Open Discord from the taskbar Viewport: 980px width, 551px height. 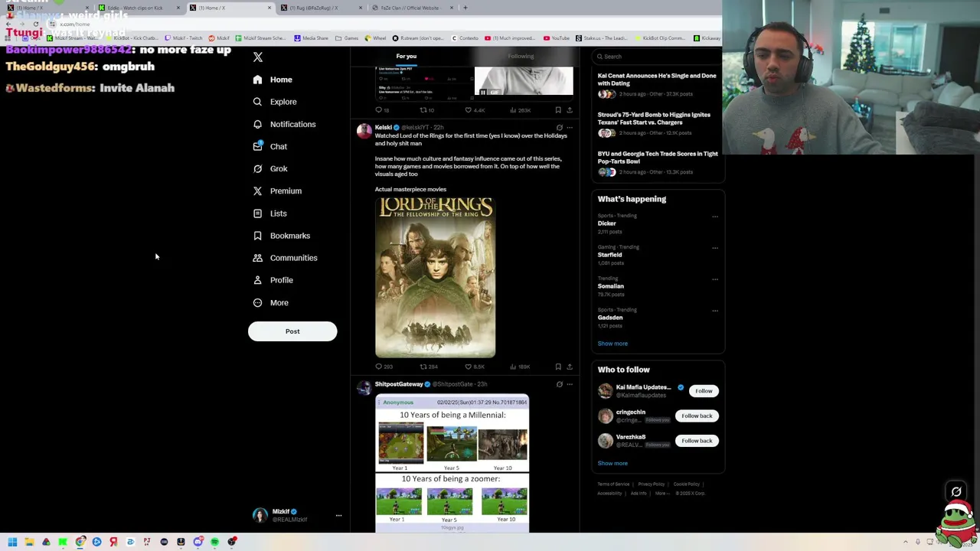198,542
